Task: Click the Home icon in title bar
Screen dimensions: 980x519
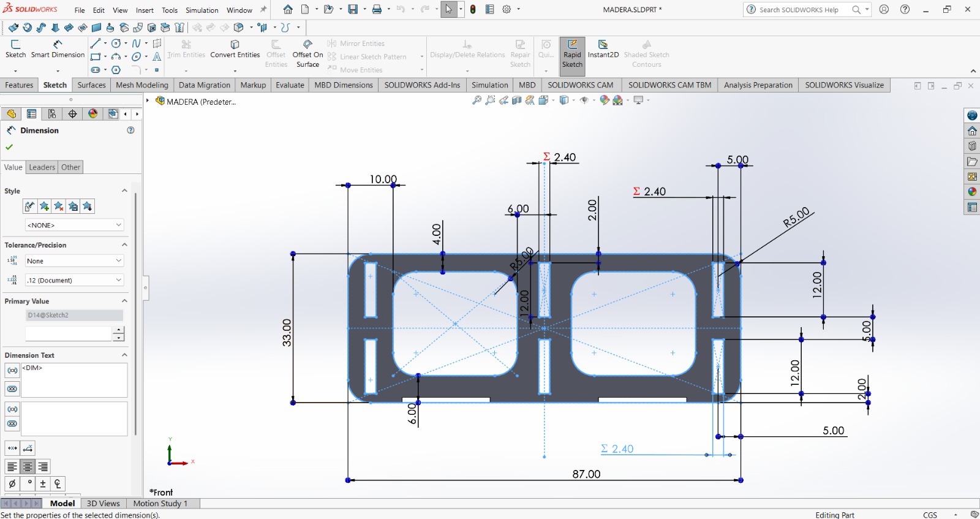Action: [x=288, y=9]
